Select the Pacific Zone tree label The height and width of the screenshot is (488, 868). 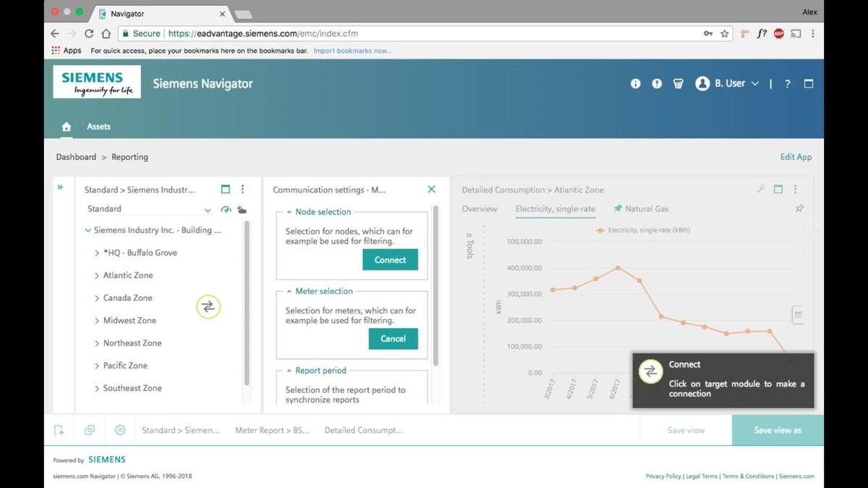(x=125, y=366)
